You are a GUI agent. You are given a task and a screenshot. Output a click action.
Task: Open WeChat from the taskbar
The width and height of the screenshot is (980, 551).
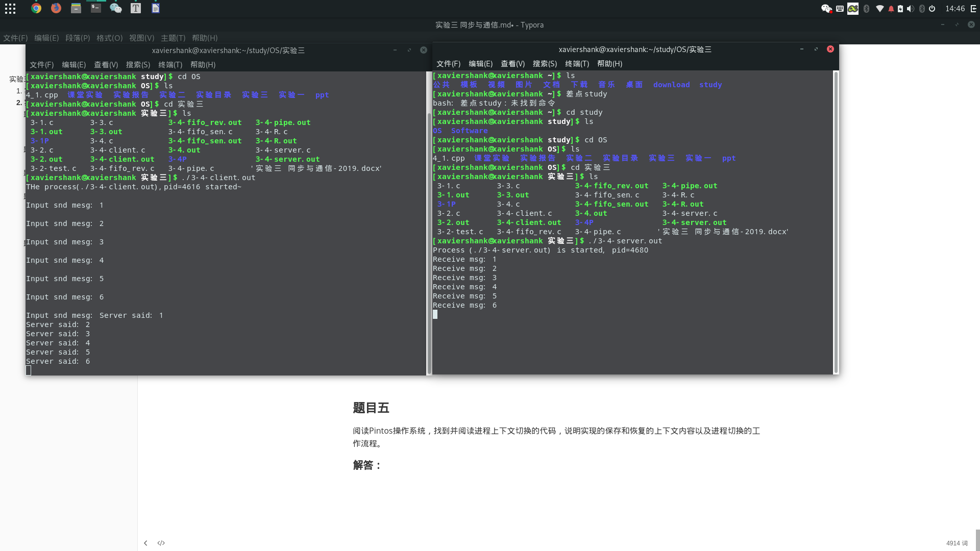click(116, 8)
